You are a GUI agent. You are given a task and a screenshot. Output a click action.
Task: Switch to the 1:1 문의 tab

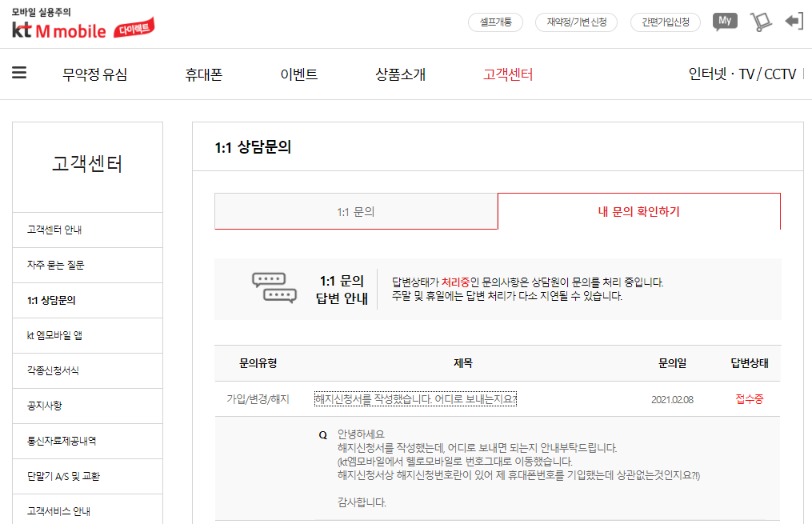pyautogui.click(x=356, y=211)
